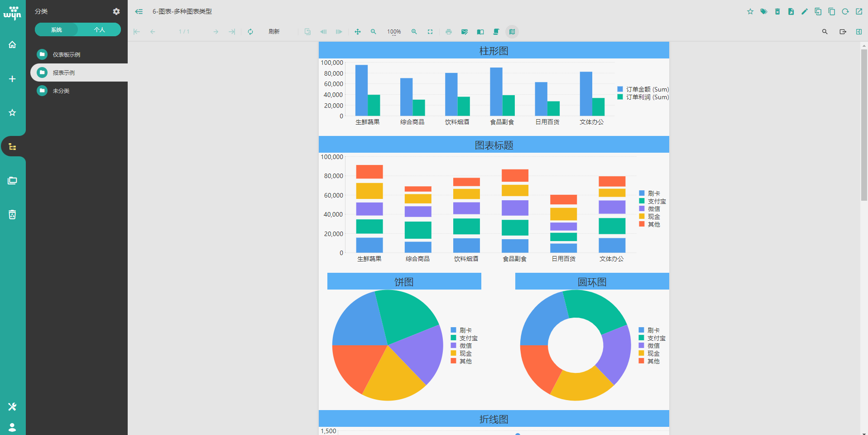Toggle the galley mode view
This screenshot has width=868, height=435.
click(x=512, y=32)
